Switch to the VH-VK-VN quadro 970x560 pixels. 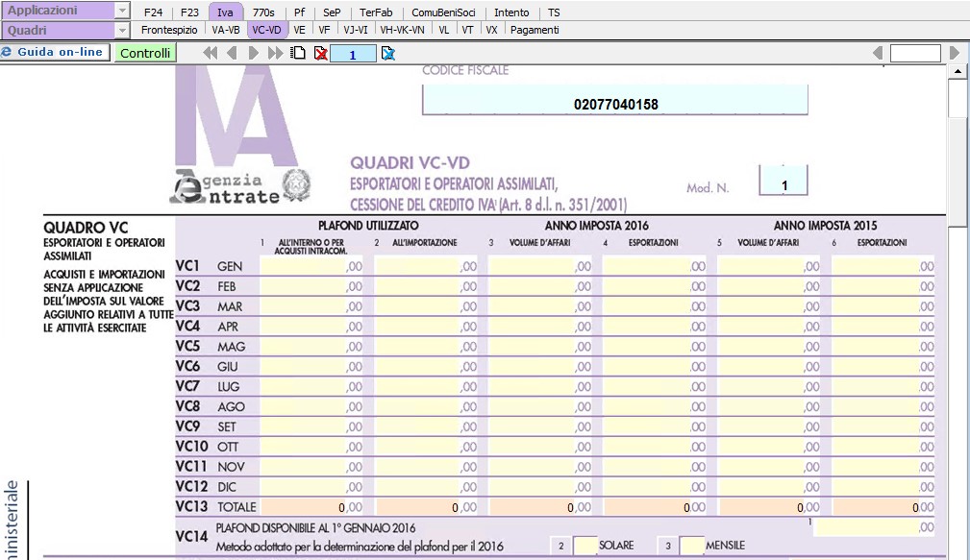402,30
